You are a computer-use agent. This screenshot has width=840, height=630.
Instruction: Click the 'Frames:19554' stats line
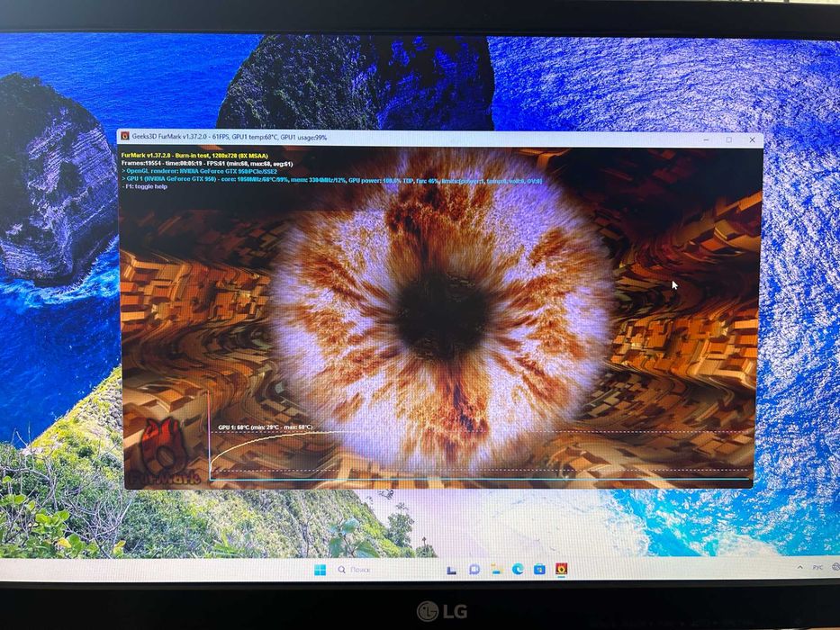(207, 164)
